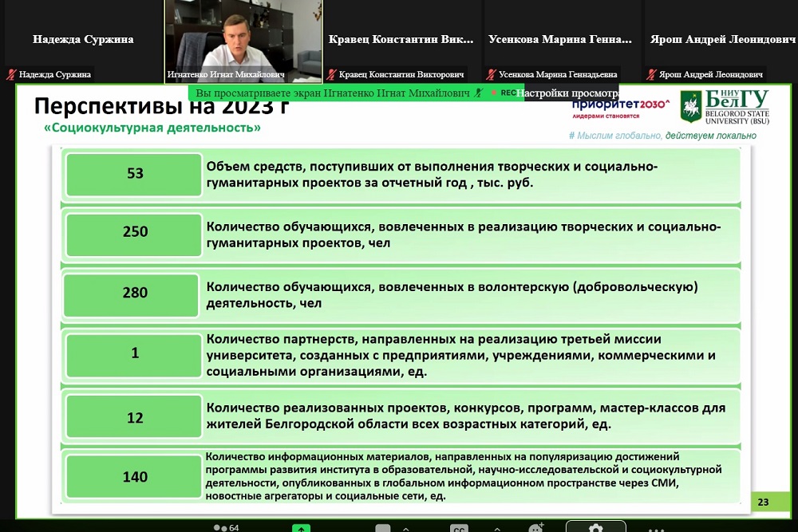Screen dimensions: 798x532
Task: Click subtitle «Социокультурная деятельность»
Action: [x=152, y=128]
